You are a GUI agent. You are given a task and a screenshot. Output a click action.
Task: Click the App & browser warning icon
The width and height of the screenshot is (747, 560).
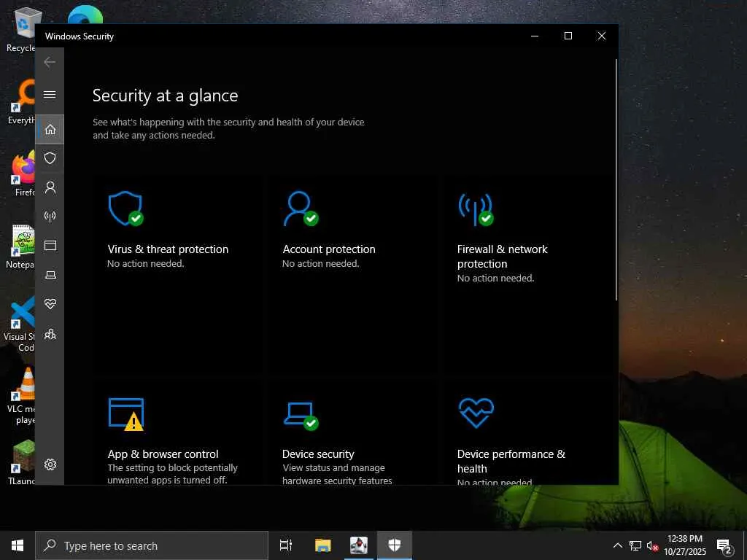(126, 414)
